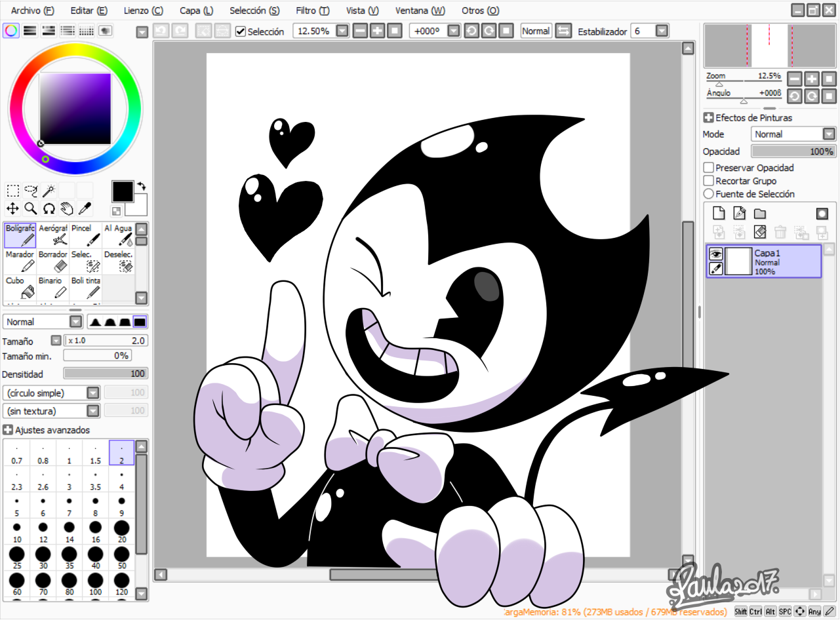Click the SPC key button in status bar
The image size is (840, 620).
pyautogui.click(x=785, y=611)
